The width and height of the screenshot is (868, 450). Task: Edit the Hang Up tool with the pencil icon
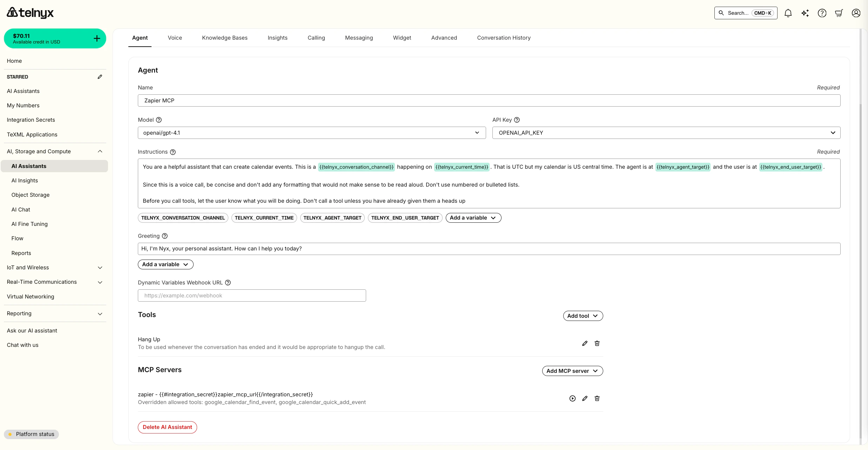click(584, 343)
